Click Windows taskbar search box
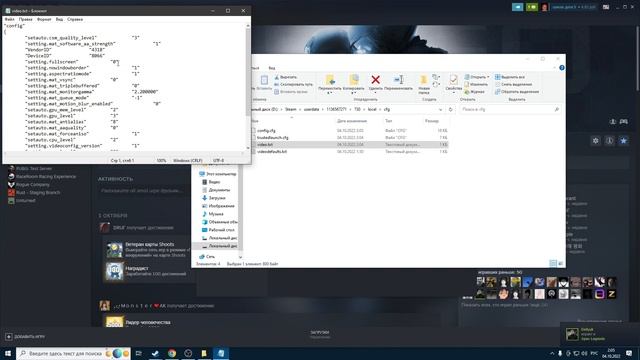 tap(73, 353)
